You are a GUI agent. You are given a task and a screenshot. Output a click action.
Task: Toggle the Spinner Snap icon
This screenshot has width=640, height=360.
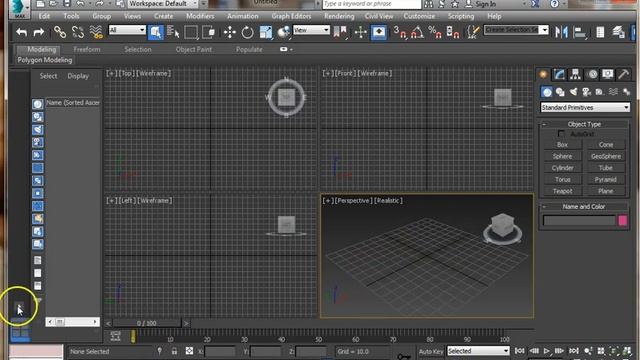tap(452, 32)
